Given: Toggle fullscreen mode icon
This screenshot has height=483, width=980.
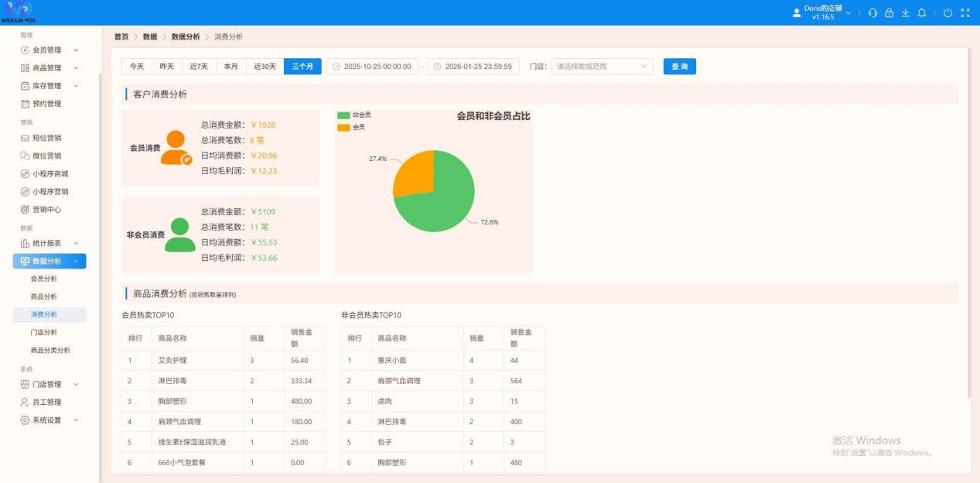Looking at the screenshot, I should 965,13.
